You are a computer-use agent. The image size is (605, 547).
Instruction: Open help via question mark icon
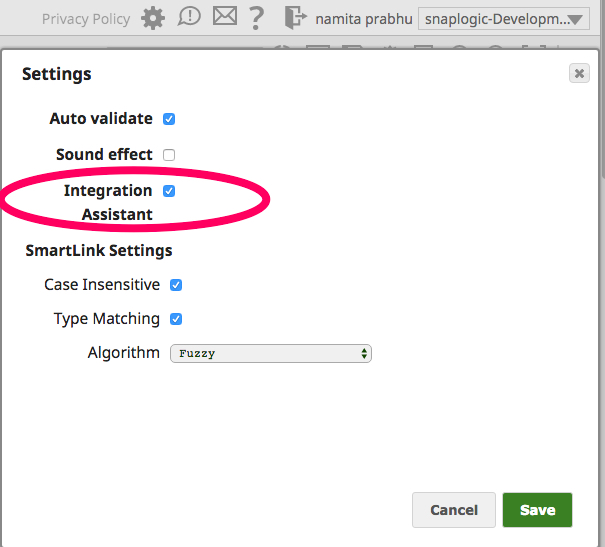[x=256, y=18]
